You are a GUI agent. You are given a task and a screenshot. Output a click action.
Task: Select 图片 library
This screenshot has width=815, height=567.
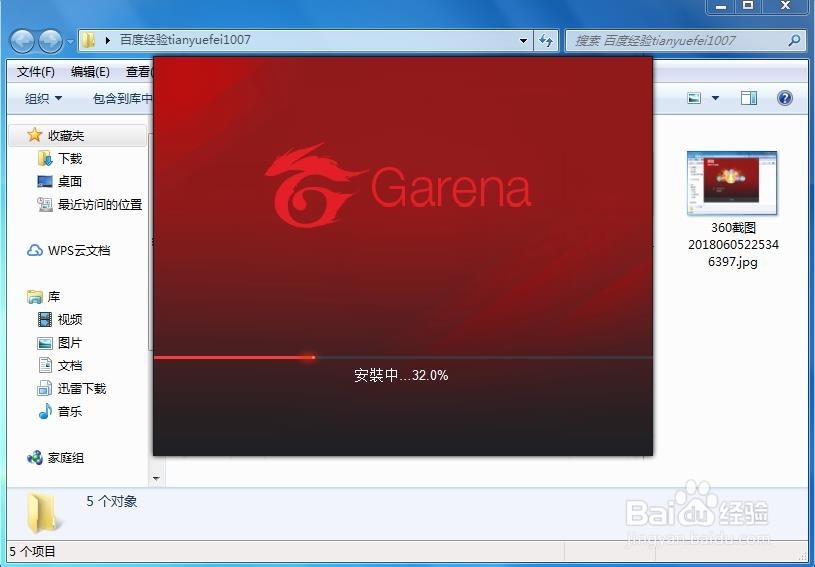(x=70, y=343)
